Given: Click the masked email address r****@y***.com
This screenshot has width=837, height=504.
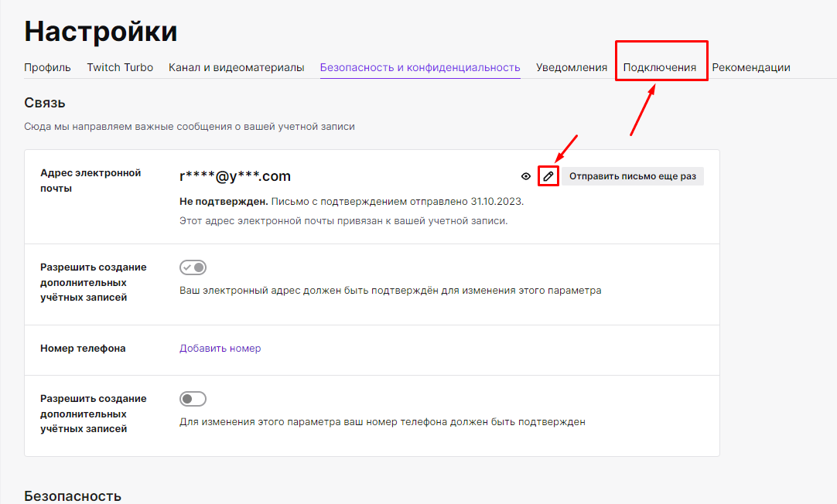Looking at the screenshot, I should [x=235, y=176].
